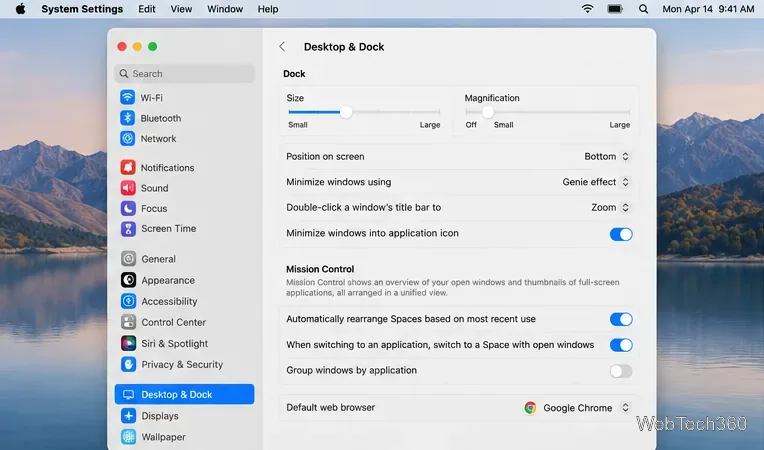Enable Group windows by application
764x450 pixels.
(621, 371)
